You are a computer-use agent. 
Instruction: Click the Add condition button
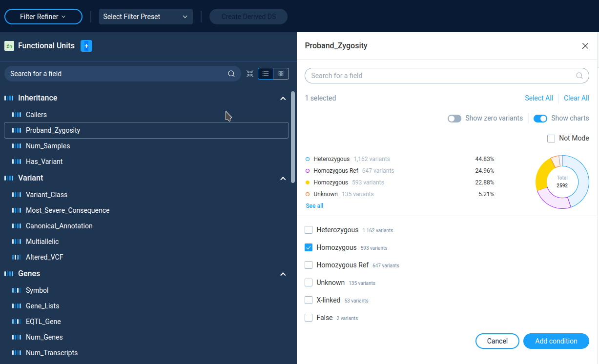(x=556, y=341)
